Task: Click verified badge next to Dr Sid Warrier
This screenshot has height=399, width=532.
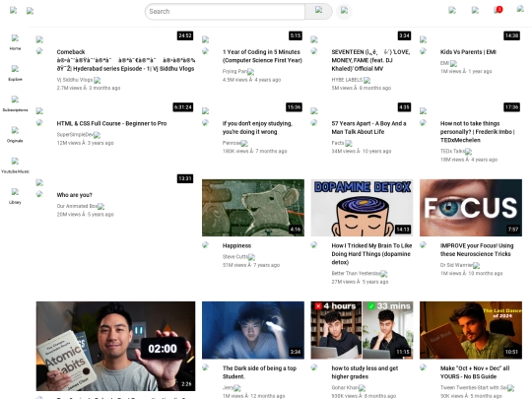Action: (477, 266)
